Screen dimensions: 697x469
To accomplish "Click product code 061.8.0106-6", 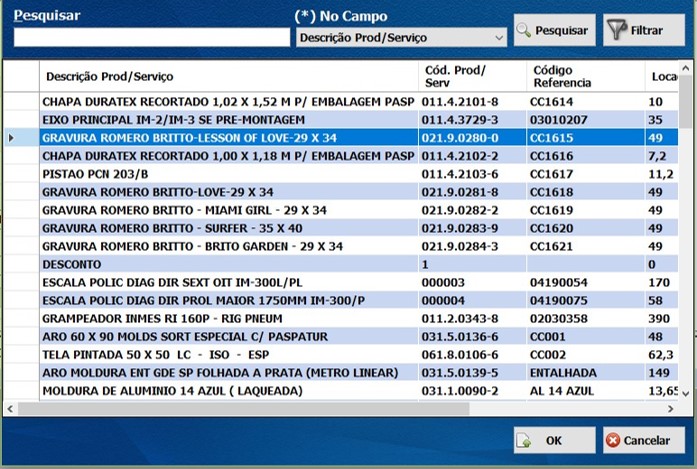I will pos(460,355).
